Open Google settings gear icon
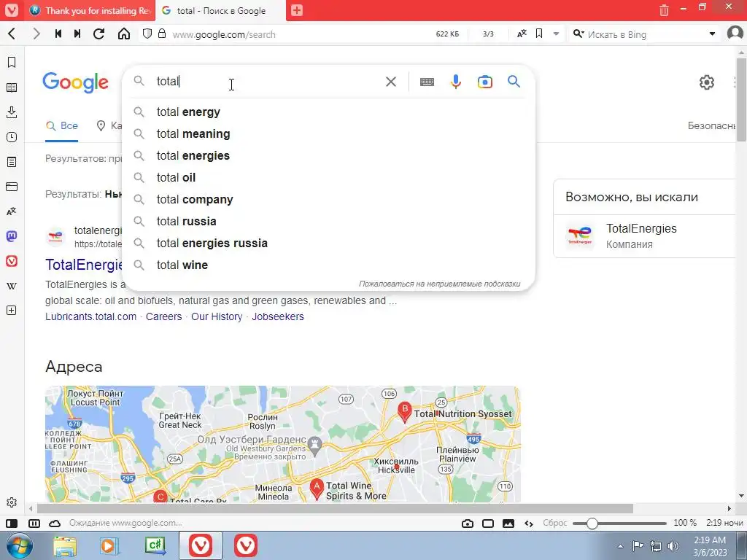 point(706,82)
